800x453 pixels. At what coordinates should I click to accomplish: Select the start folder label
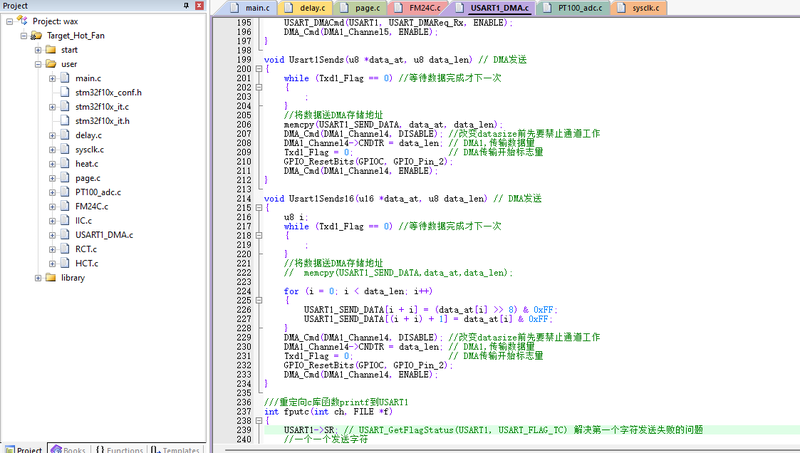point(69,50)
